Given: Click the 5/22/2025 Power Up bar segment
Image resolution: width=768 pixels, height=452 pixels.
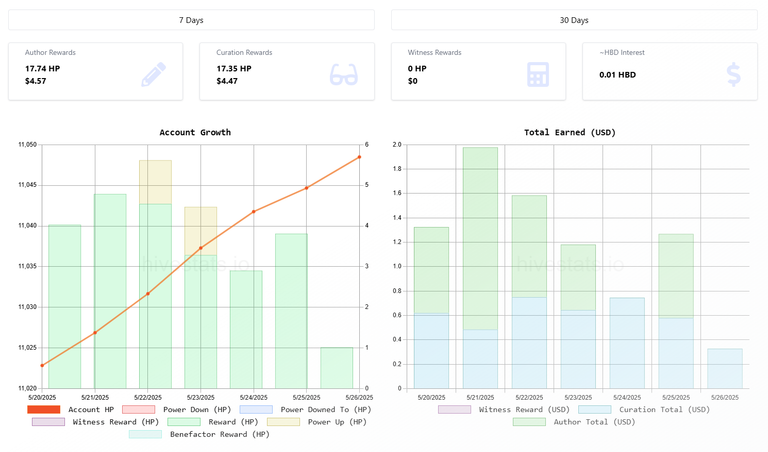Looking at the screenshot, I should tap(155, 182).
